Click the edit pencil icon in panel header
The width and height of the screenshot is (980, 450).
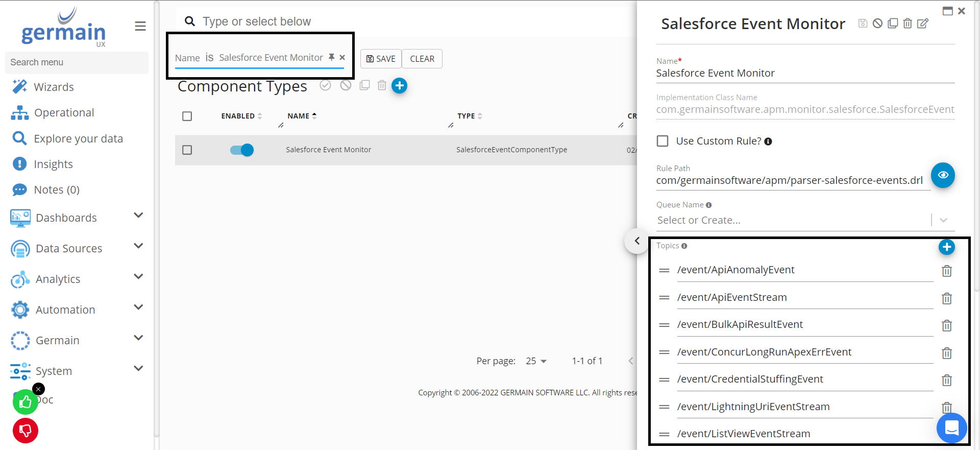tap(922, 23)
